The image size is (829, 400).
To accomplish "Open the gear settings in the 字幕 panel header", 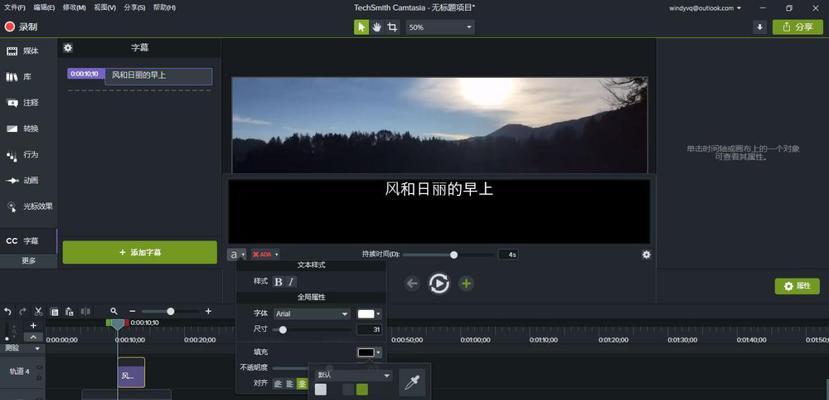I will 68,48.
